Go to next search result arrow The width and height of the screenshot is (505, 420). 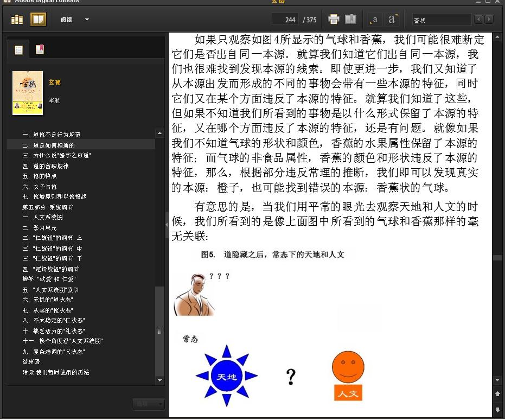tap(489, 20)
